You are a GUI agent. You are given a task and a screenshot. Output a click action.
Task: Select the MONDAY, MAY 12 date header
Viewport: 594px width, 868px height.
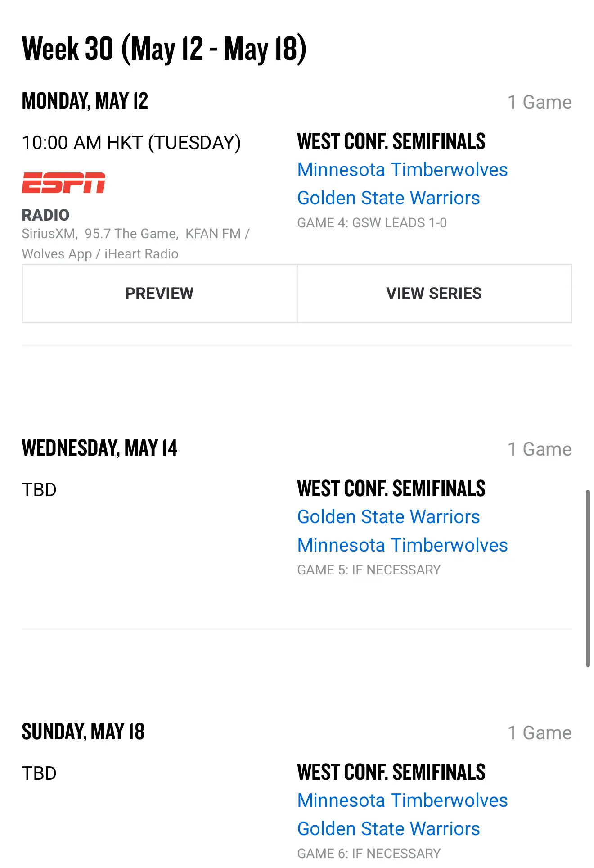point(85,101)
